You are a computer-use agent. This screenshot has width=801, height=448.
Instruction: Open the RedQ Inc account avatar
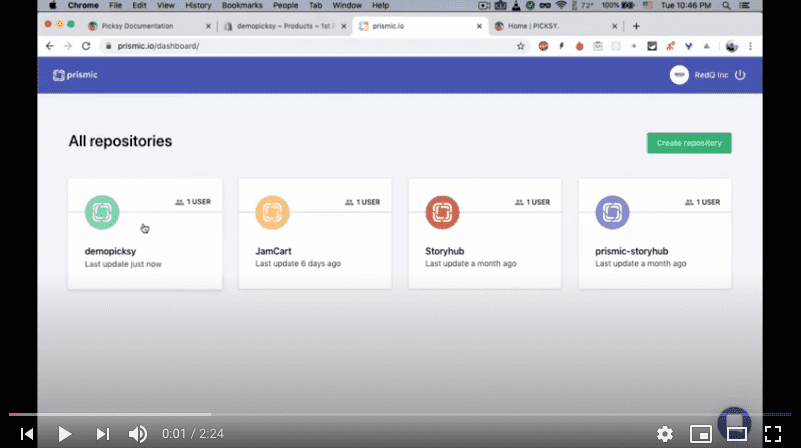[679, 75]
